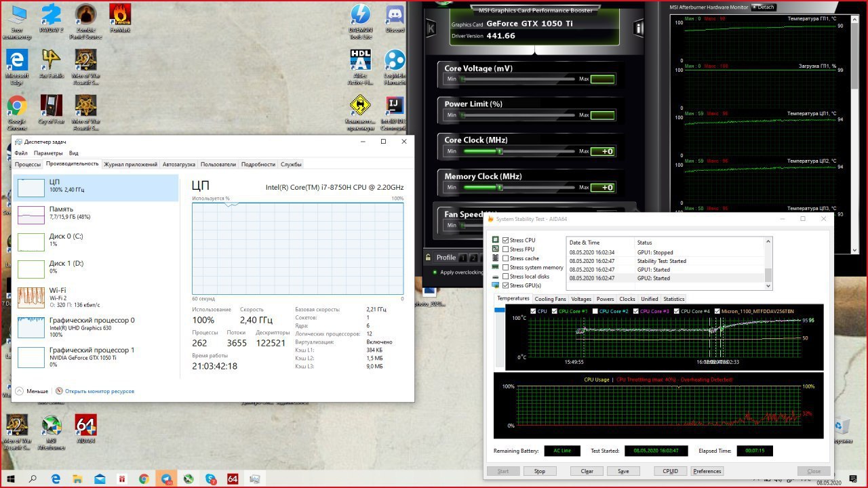Screen dimensions: 868x488
Task: Open Параметры menu in Task Manager
Action: click(48, 153)
